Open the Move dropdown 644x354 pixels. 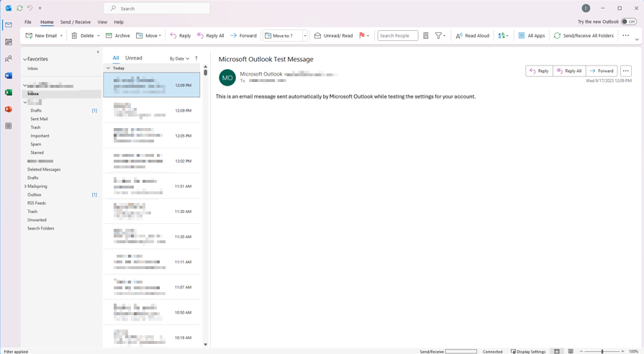pos(149,36)
